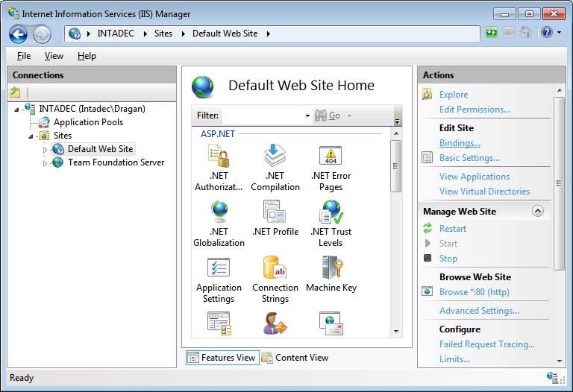Viewport: 573px width, 392px height.
Task: Click the Explore folder icon
Action: tap(427, 94)
